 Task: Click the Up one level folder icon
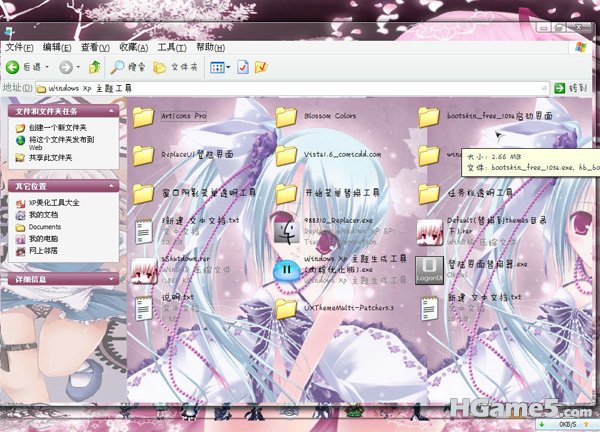click(x=94, y=67)
